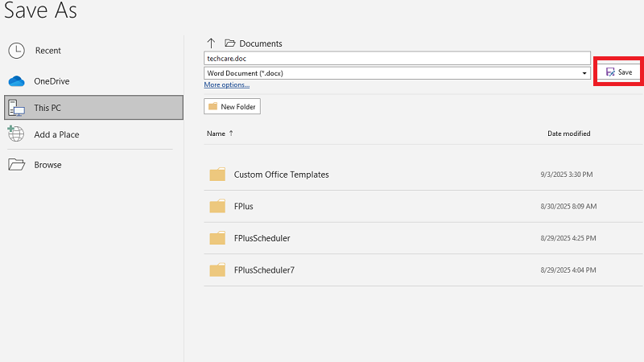
Task: Sort files by the Name column header
Action: pos(216,134)
